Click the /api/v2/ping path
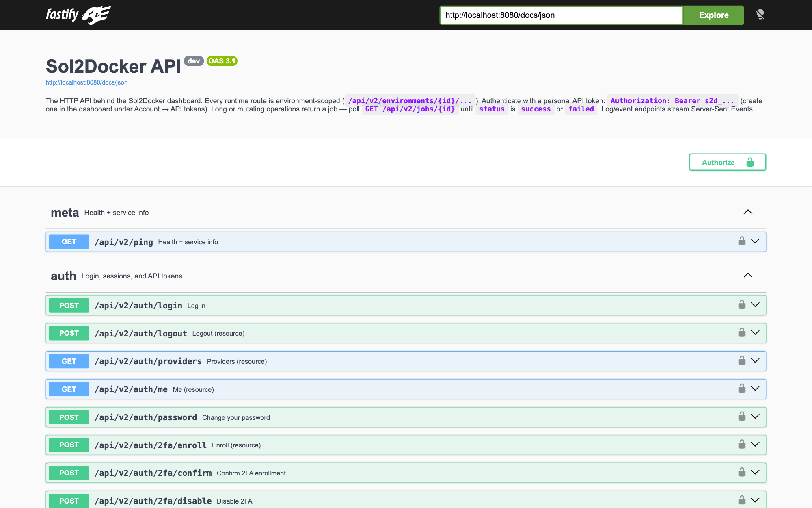This screenshot has height=508, width=812. tap(124, 242)
